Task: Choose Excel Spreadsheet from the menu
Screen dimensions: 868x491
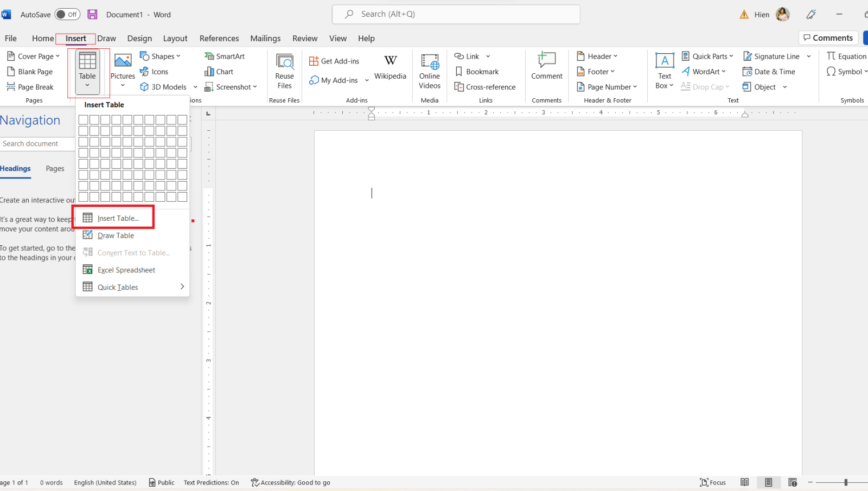Action: (132, 270)
